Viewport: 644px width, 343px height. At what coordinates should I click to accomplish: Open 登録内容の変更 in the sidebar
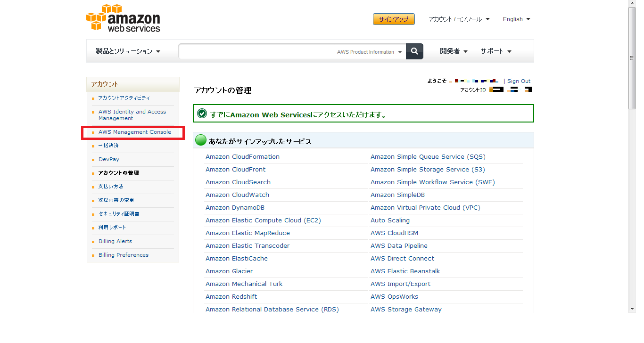(116, 200)
